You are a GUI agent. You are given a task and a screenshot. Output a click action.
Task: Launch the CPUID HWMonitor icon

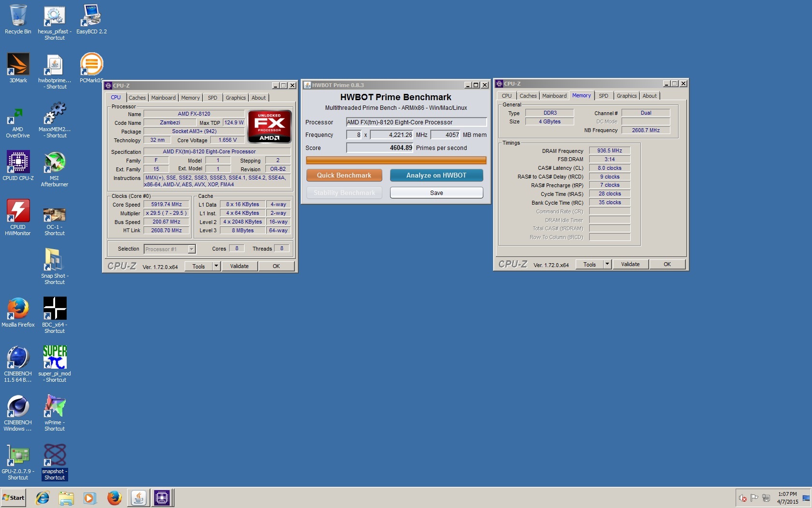(18, 218)
